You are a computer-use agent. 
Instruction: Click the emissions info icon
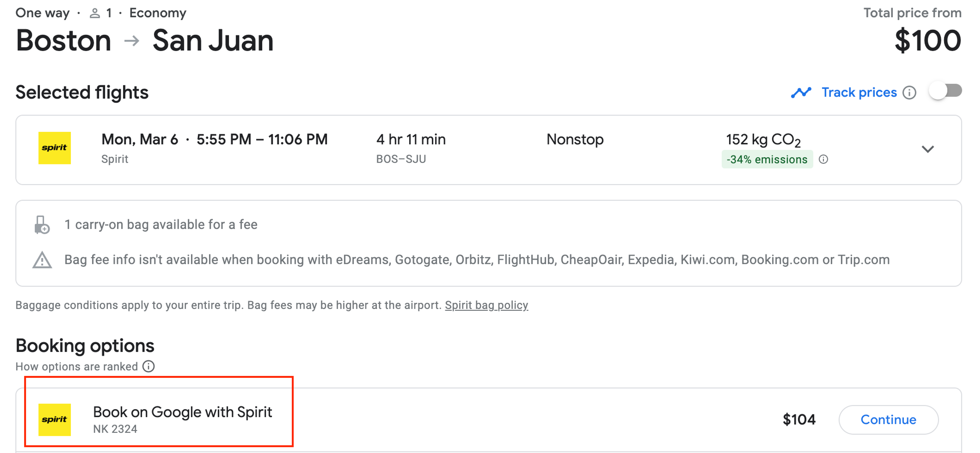(823, 159)
